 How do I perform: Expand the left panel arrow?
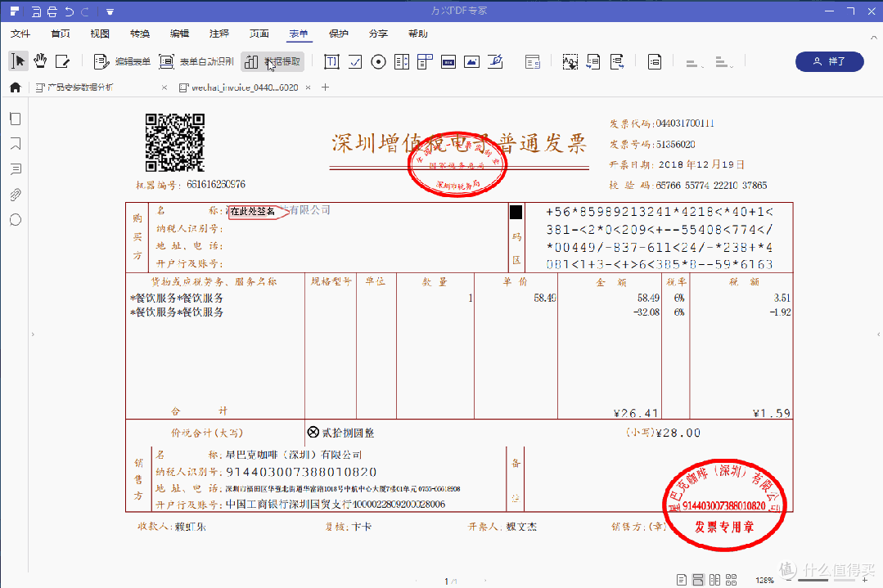33,334
